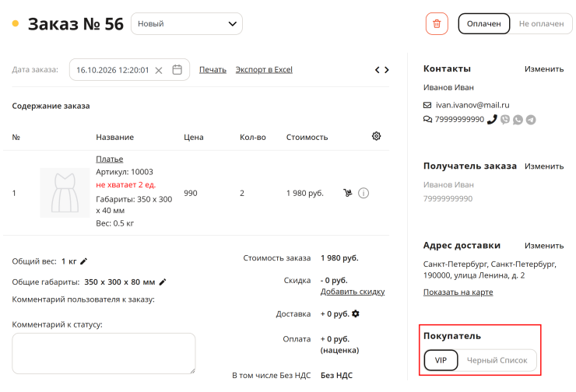Click the Печать link
The image size is (576, 392).
pos(212,70)
